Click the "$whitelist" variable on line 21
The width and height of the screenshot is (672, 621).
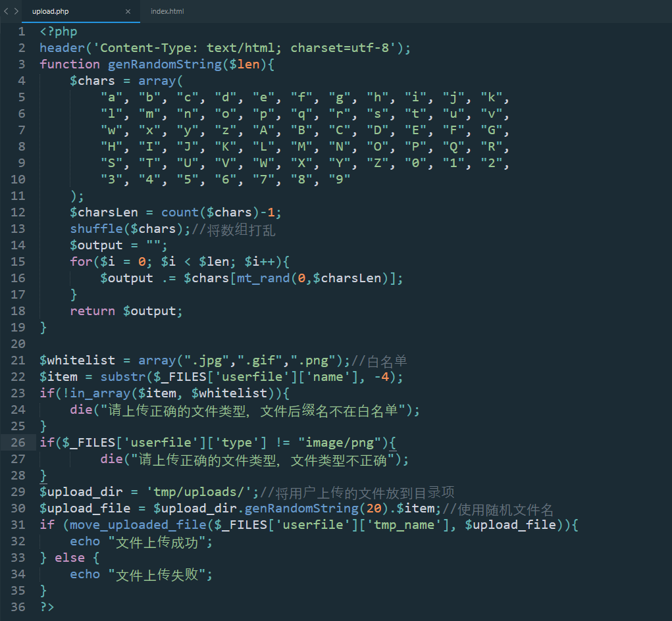(77, 360)
